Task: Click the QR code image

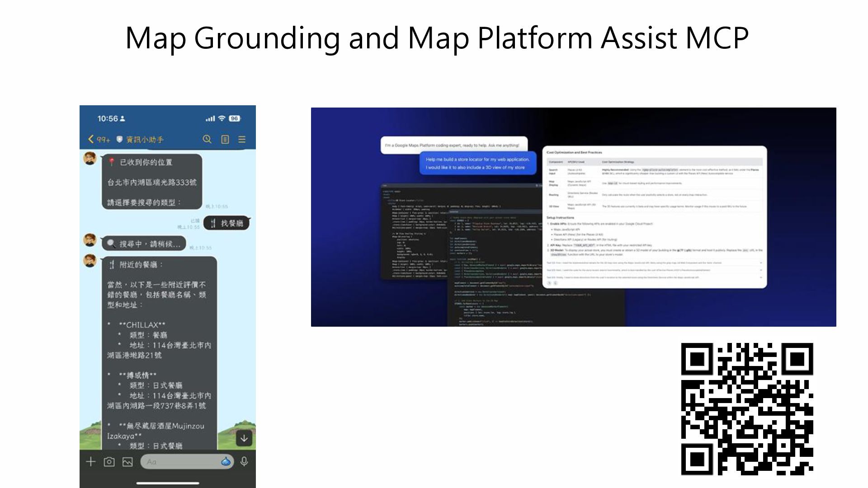Action: coord(747,409)
